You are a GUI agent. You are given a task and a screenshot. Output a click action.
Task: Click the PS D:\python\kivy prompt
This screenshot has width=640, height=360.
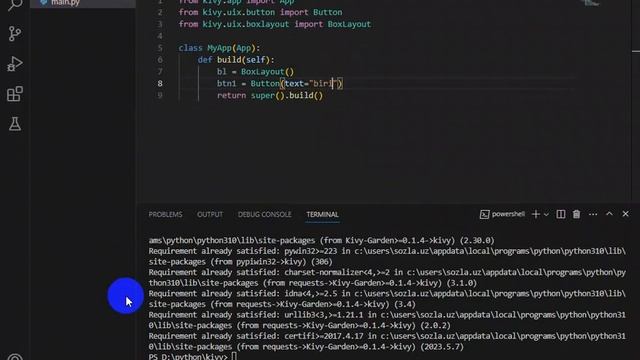coord(188,357)
